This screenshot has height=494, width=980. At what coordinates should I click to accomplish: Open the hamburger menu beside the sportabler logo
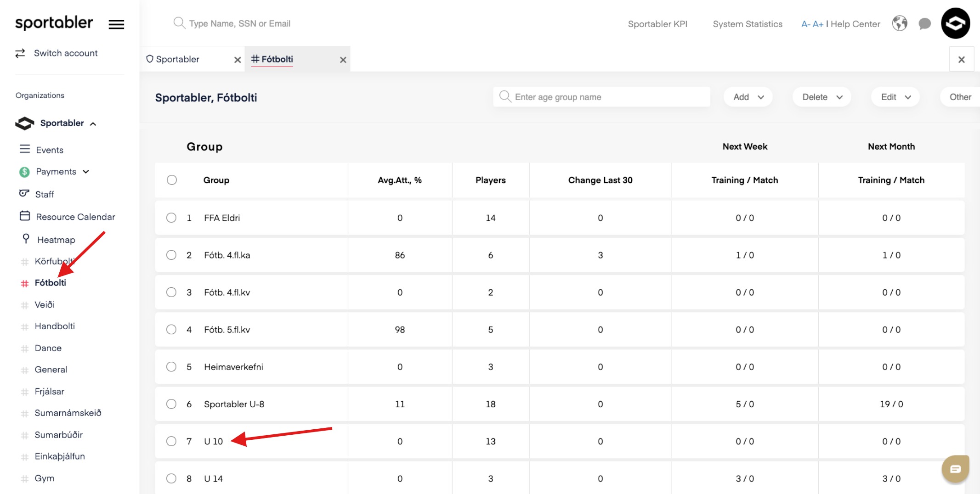coord(116,24)
